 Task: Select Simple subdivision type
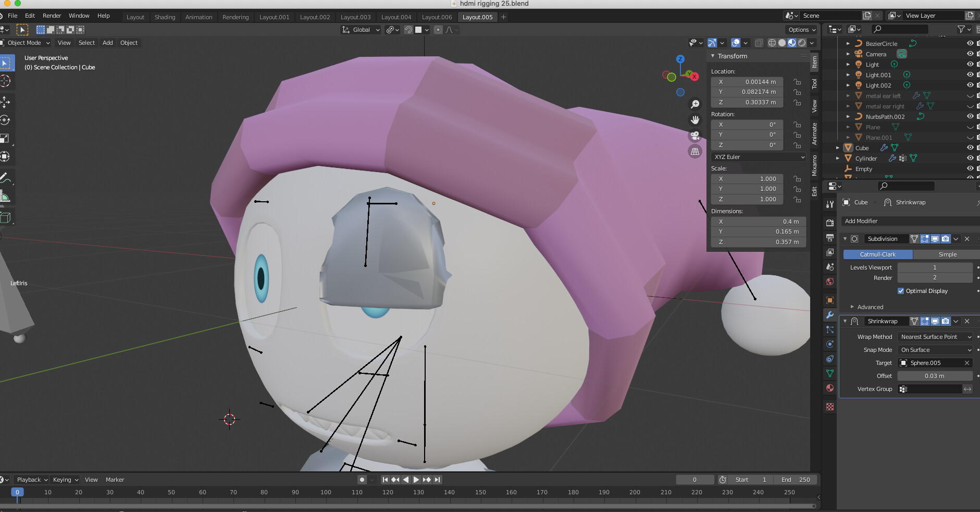[947, 254]
